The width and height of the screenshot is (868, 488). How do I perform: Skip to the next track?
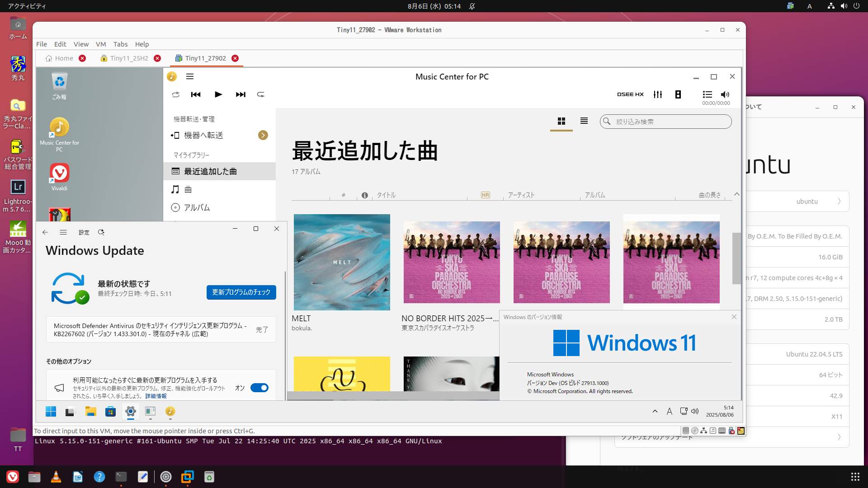(241, 94)
